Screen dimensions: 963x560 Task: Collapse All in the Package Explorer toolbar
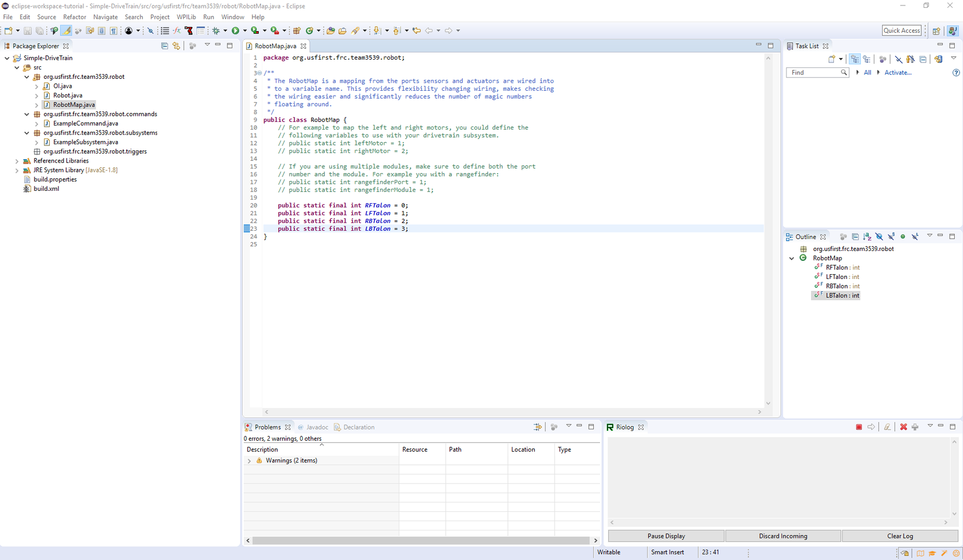(165, 46)
